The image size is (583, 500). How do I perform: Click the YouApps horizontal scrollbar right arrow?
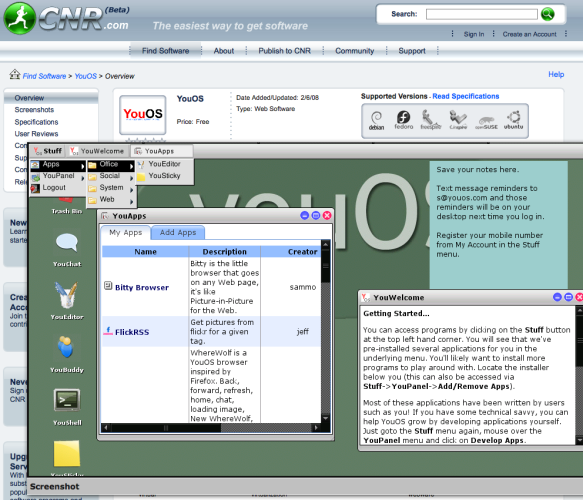(316, 428)
